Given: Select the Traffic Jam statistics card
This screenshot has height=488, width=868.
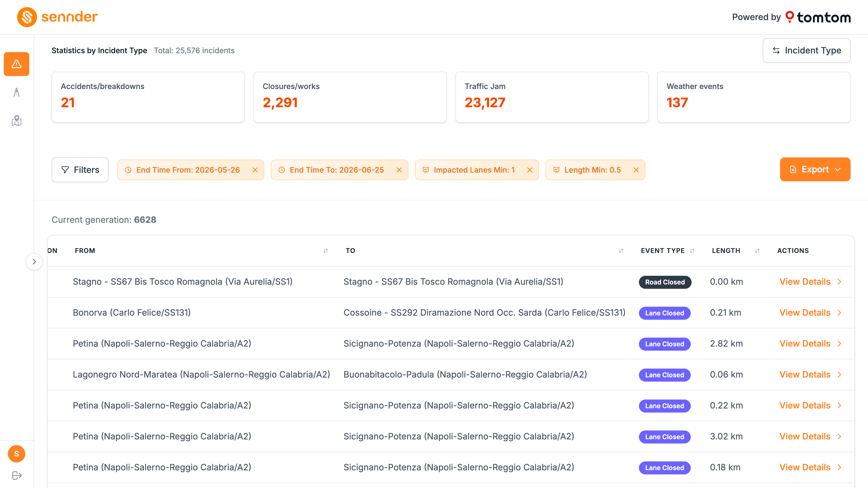Looking at the screenshot, I should tap(552, 97).
